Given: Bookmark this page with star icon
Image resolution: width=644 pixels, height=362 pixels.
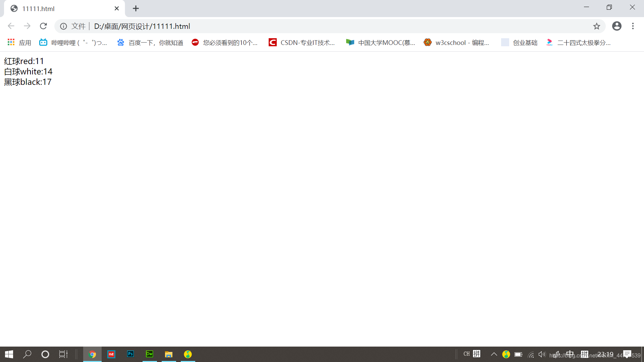Looking at the screenshot, I should pos(596,26).
